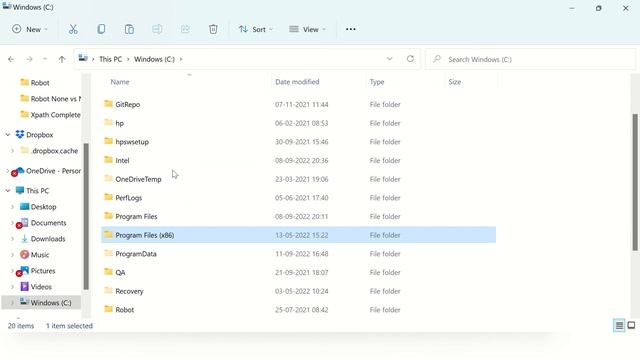Viewport: 640px width, 360px height.
Task: Click the Downloads arrow icon in sidebar
Action: tap(24, 239)
